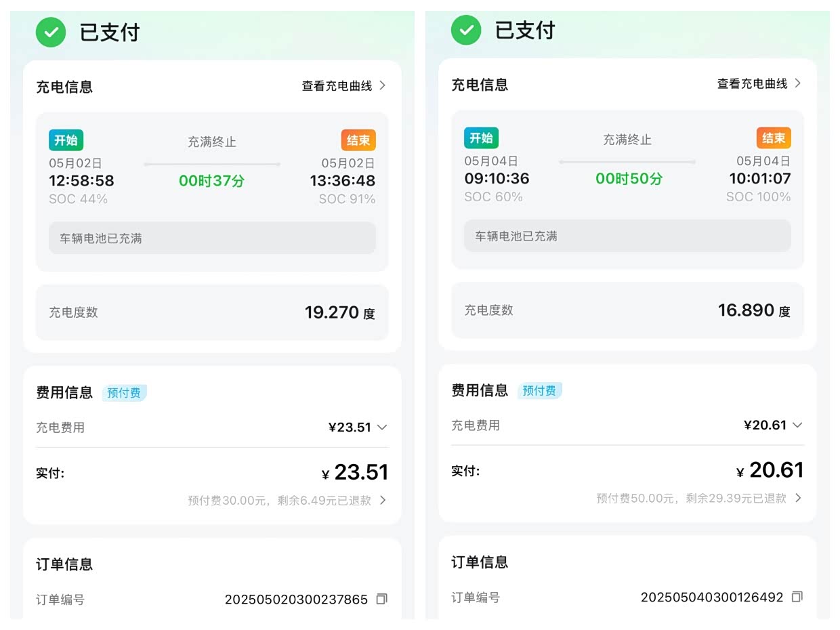Copy order number 202505040300126492 in right receipt

(797, 597)
